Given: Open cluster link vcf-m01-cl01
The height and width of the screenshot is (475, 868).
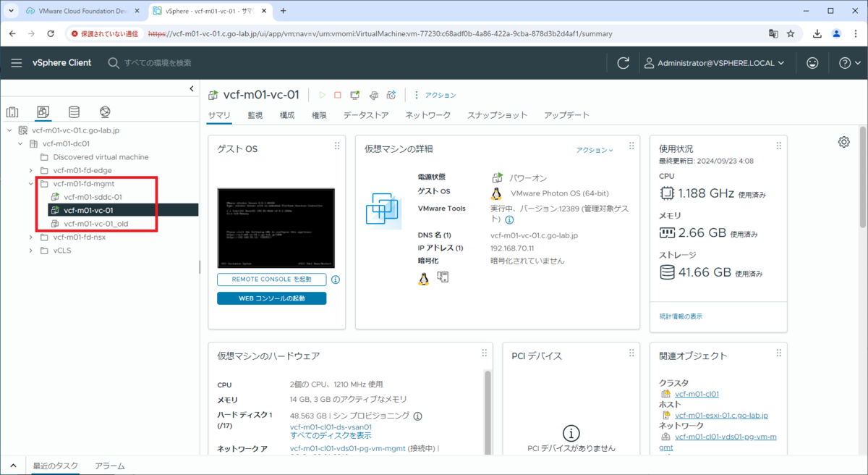Looking at the screenshot, I should coord(696,394).
